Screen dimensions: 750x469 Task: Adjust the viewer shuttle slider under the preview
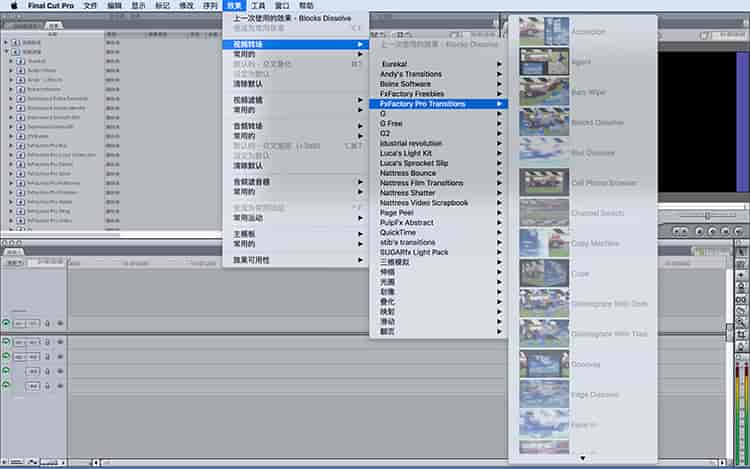pyautogui.click(x=708, y=215)
